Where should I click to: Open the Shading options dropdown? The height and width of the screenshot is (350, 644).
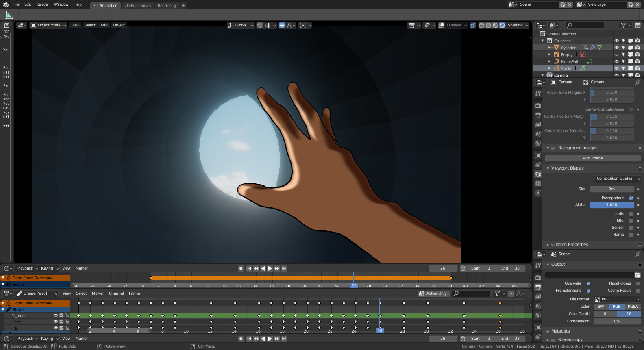[x=518, y=25]
